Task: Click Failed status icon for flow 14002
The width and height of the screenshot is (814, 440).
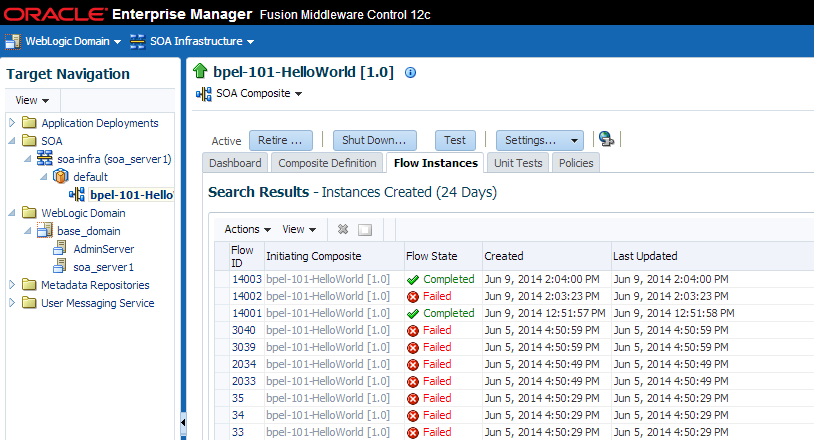Action: 413,297
